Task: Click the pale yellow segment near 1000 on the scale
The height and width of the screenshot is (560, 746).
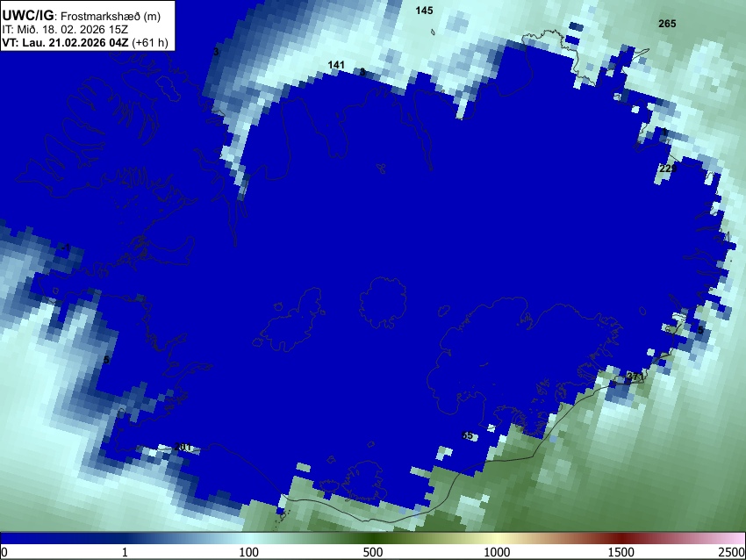Action: pyautogui.click(x=497, y=539)
